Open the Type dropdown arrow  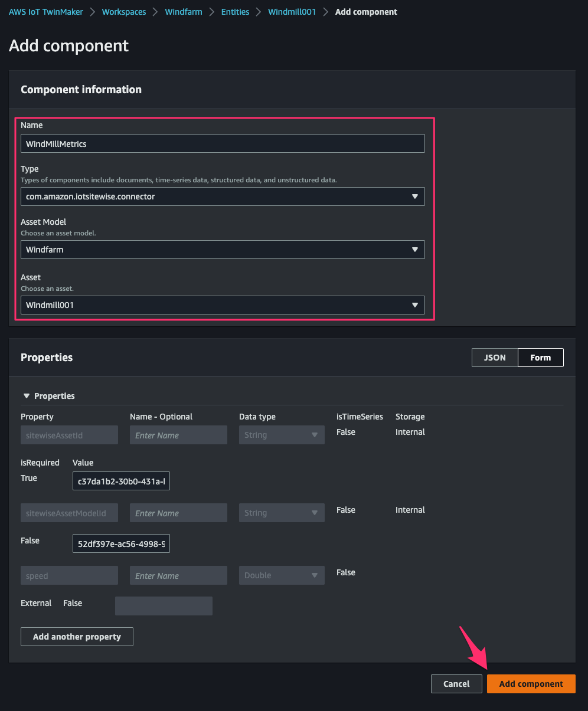pyautogui.click(x=414, y=196)
